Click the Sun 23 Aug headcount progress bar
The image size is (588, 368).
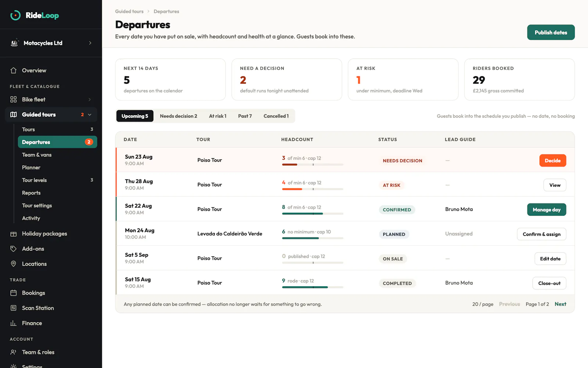pyautogui.click(x=313, y=164)
